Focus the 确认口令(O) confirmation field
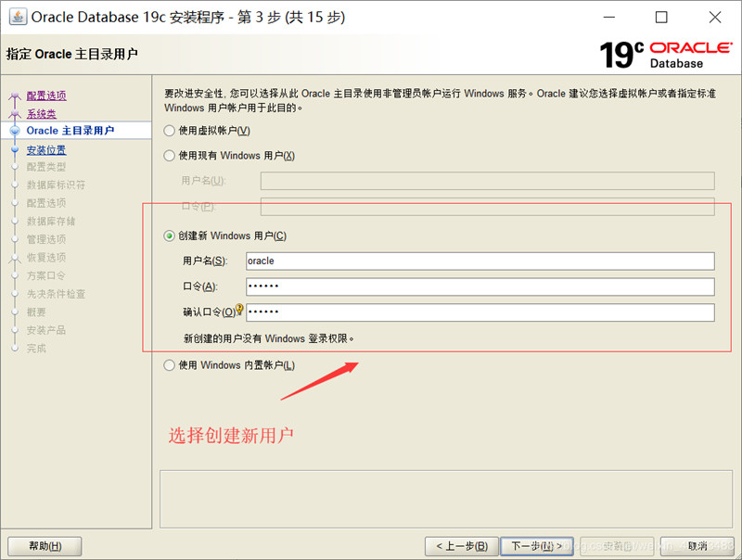 click(480, 312)
